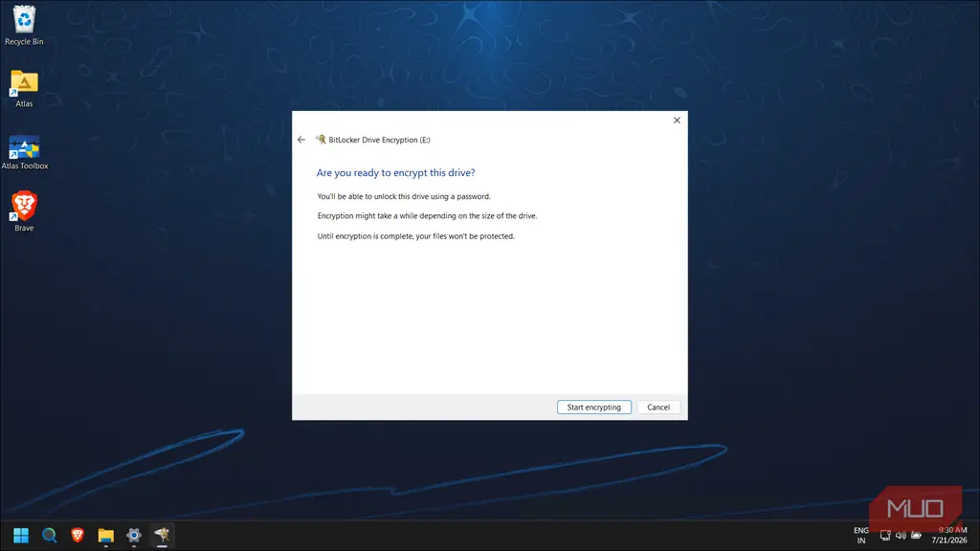Click the 'Until encryption is complete' line
This screenshot has height=551, width=980.
pyautogui.click(x=415, y=236)
